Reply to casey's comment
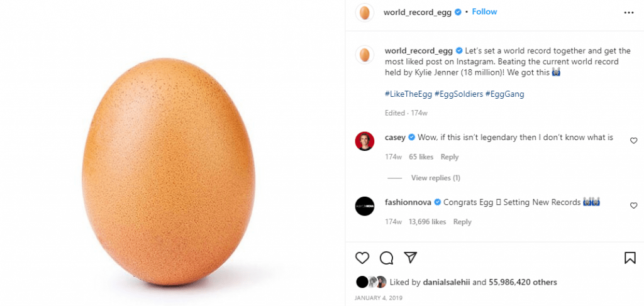Viewport: 644px width, 306px height. pos(450,157)
